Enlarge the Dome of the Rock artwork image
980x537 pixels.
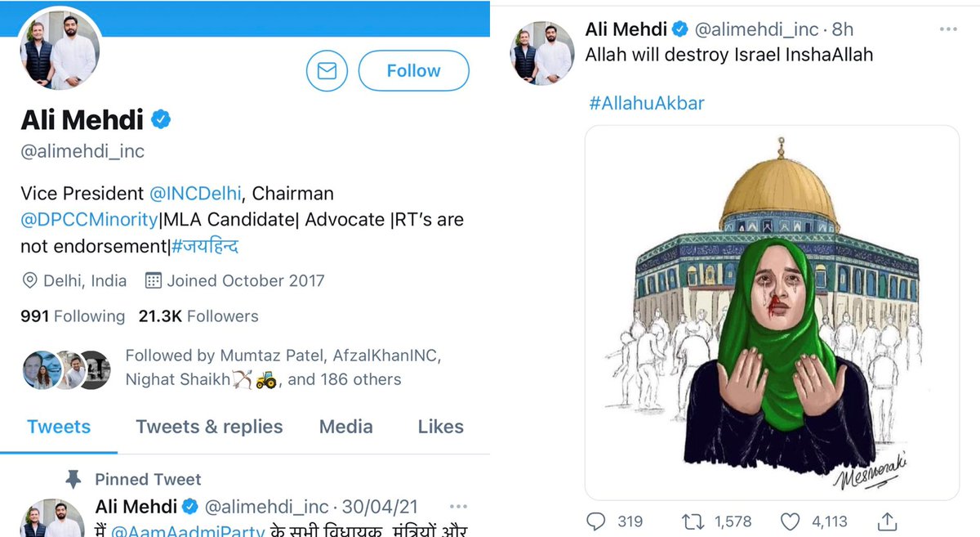(x=773, y=313)
